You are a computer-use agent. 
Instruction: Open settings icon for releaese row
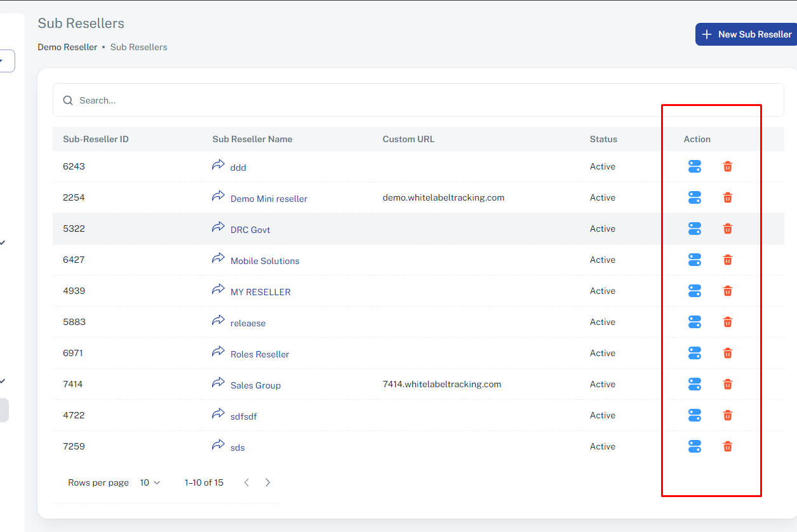695,322
